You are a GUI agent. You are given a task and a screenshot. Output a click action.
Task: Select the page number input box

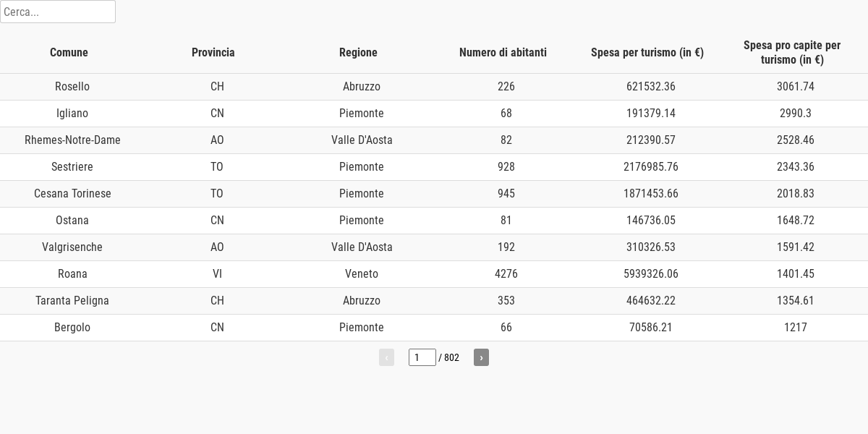422,357
